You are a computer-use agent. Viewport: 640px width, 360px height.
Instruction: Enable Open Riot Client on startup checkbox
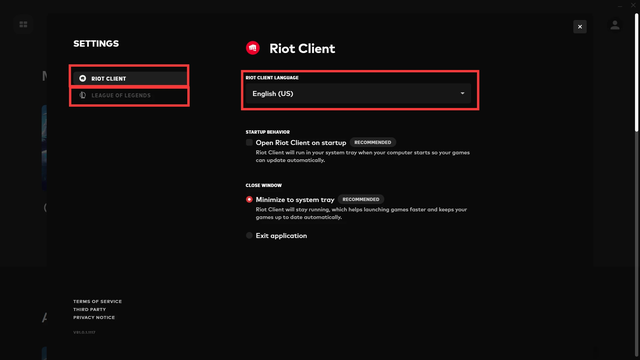click(x=249, y=142)
